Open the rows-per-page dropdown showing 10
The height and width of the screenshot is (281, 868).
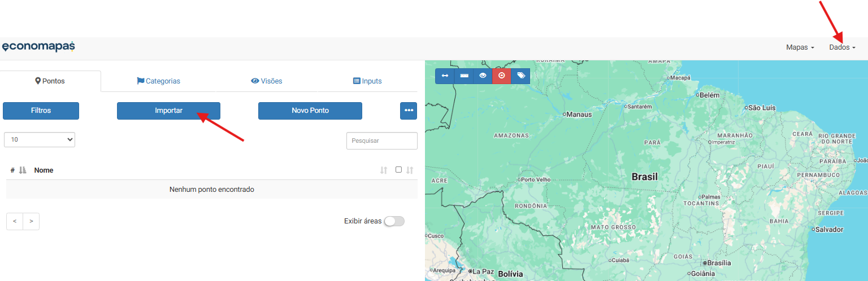40,139
